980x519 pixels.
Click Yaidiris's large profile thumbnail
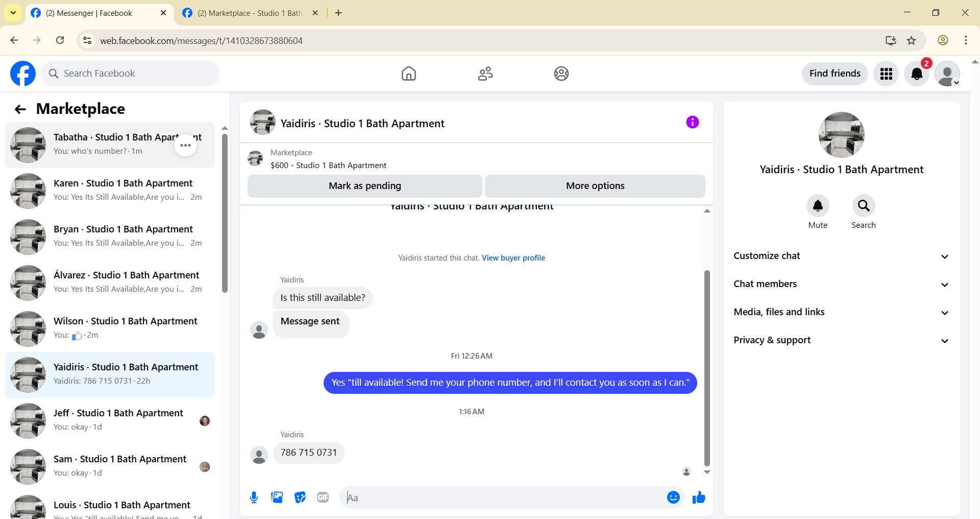coord(841,135)
